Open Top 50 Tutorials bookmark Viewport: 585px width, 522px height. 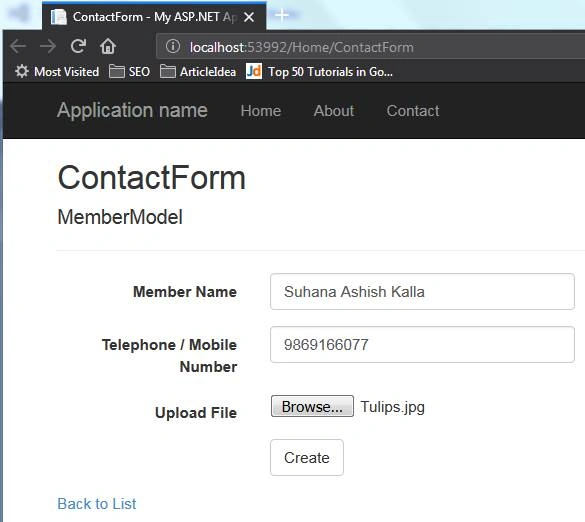[x=319, y=71]
